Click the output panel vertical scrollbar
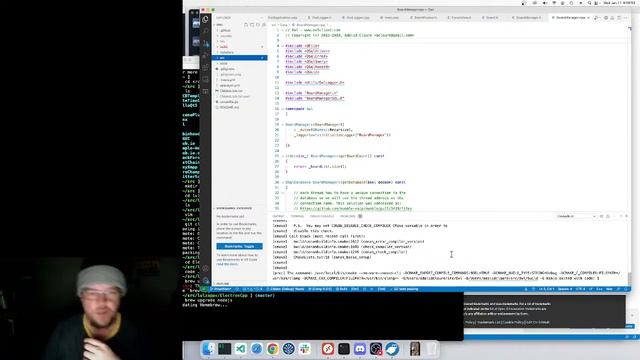Viewport: 640px width, 360px height. click(x=629, y=278)
